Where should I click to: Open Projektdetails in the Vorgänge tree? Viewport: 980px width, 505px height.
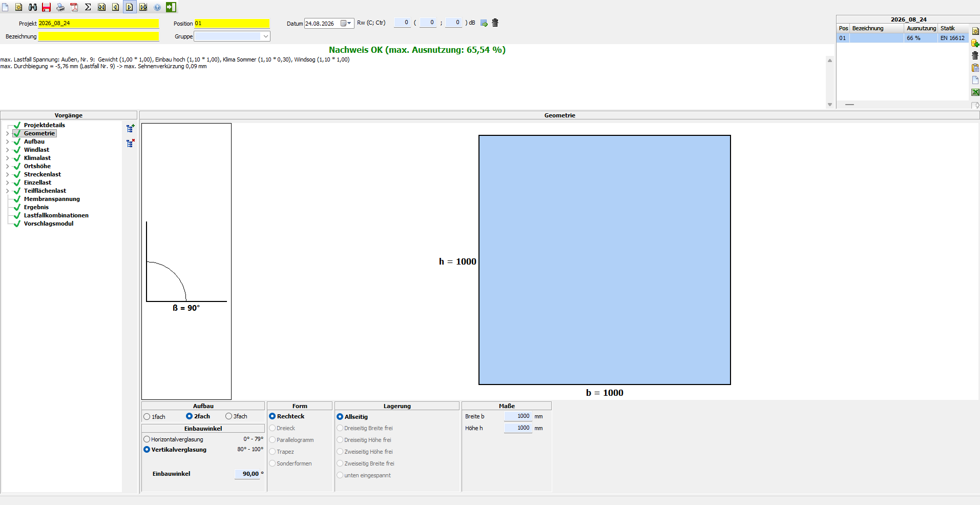pos(45,125)
